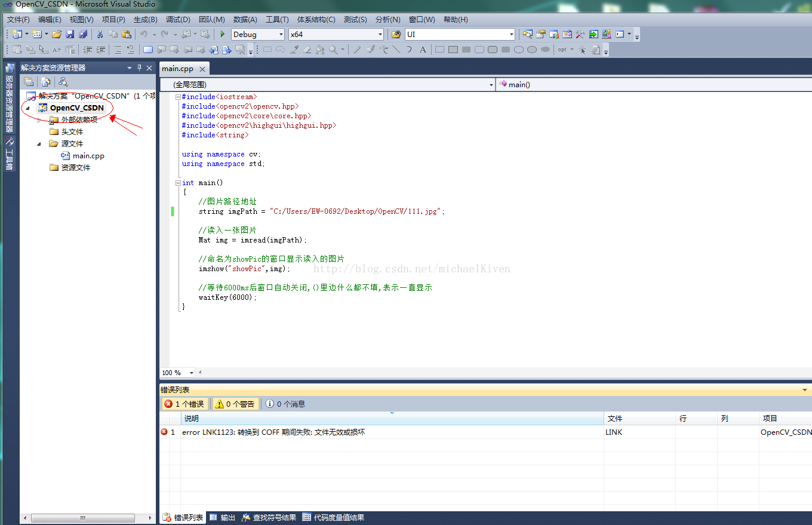Click the Redo toolbar icon
The width and height of the screenshot is (812, 525).
pos(164,34)
